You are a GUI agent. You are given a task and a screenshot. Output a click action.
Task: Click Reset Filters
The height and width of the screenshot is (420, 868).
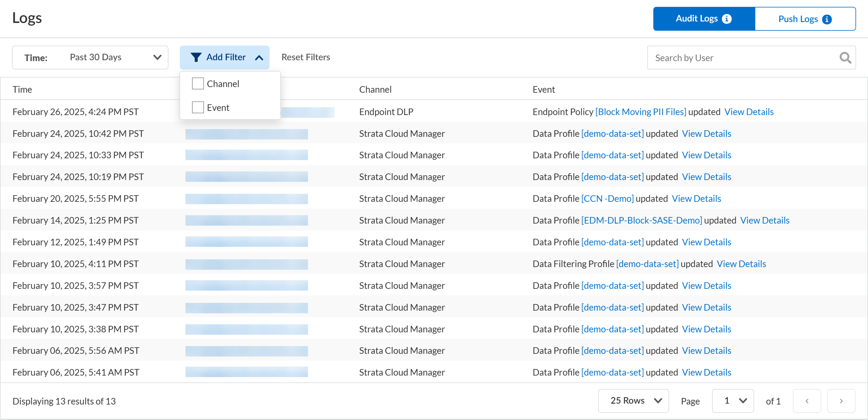point(306,57)
